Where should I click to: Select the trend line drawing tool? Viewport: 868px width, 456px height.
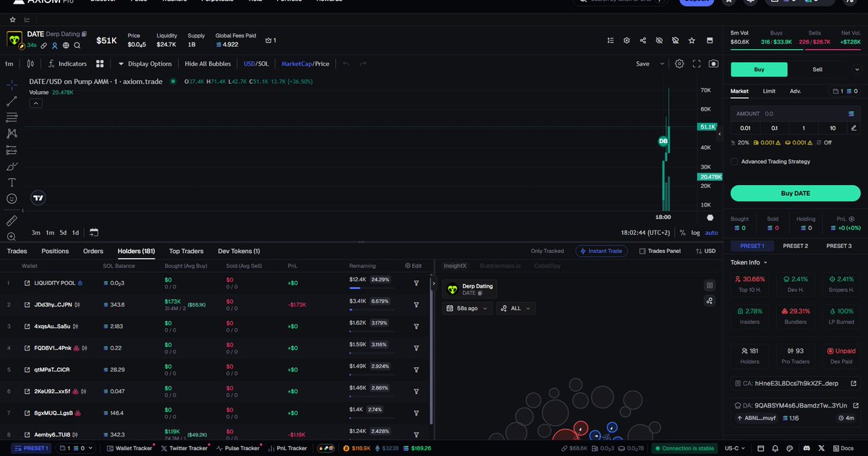tap(12, 100)
